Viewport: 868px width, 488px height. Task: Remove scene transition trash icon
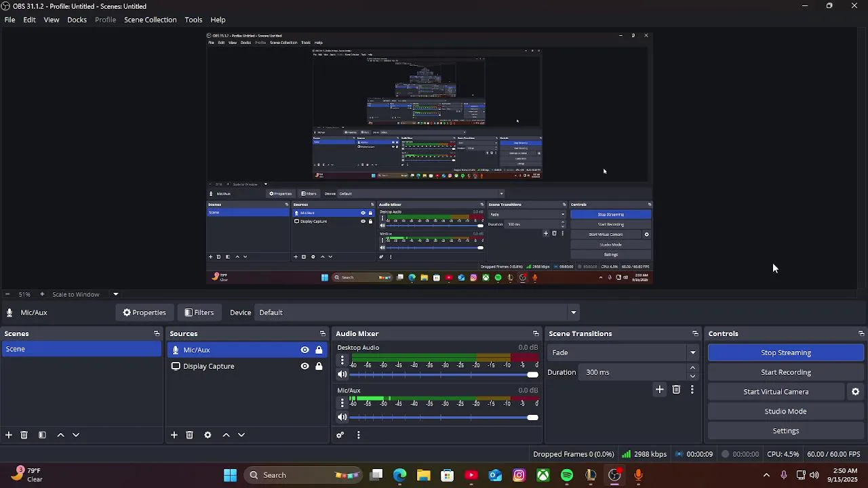tap(676, 390)
